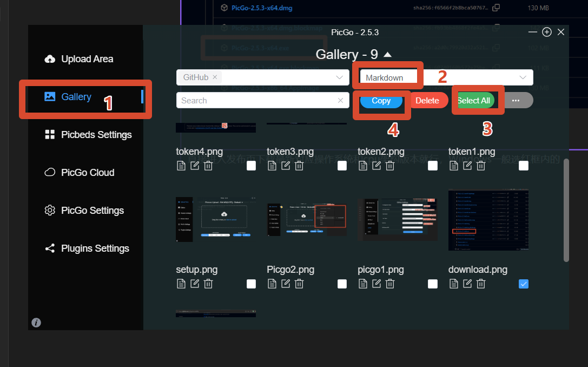Screen dimensions: 588x367
Task: Edit icon for picgo1.png
Action: pos(376,284)
